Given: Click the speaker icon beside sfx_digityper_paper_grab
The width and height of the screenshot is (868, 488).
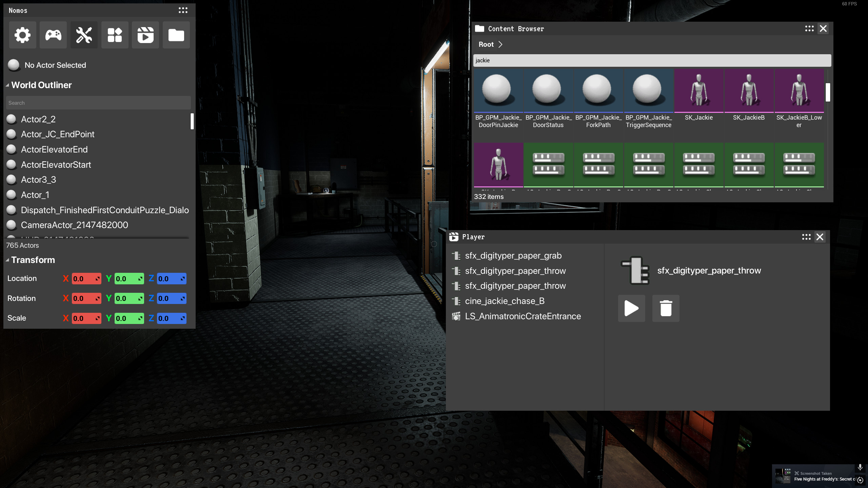Looking at the screenshot, I should tap(456, 256).
